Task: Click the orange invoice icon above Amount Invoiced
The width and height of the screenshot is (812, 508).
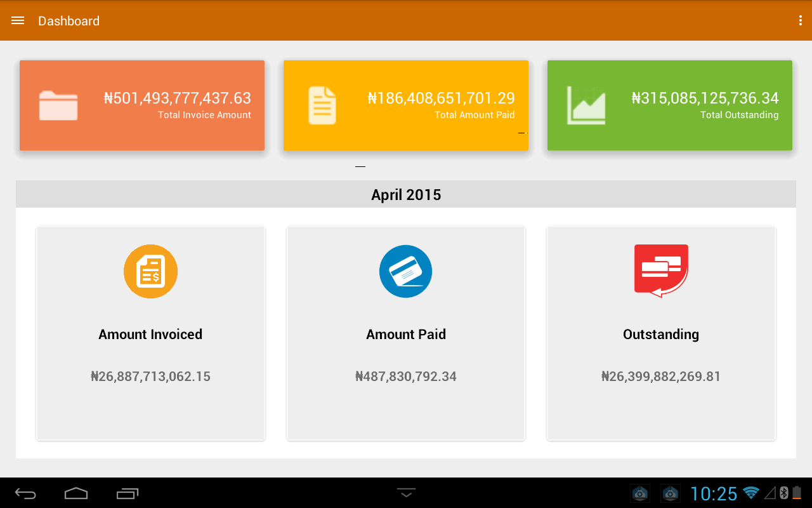Action: (x=150, y=271)
